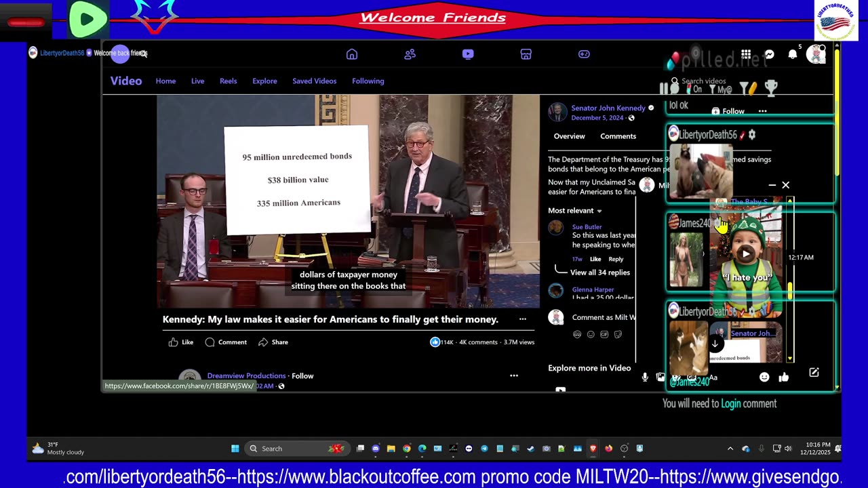Click the Comment as Milt input field
868x488 pixels.
[x=604, y=317]
